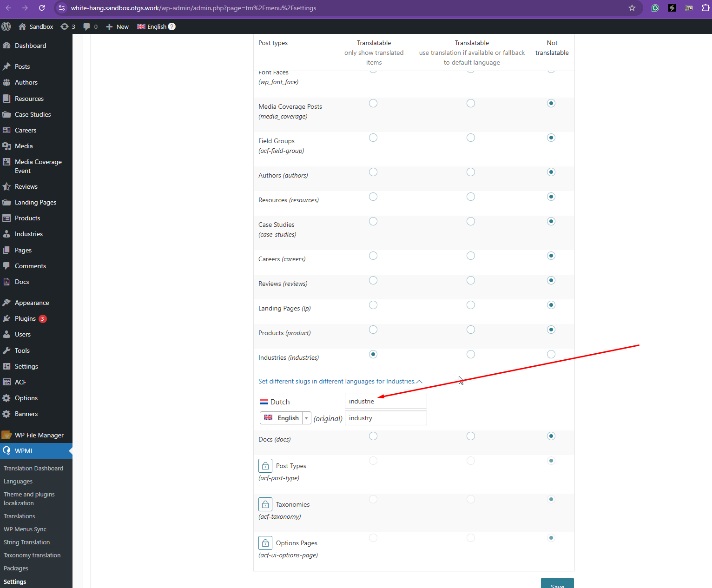
Task: Open the New content menu in admin bar
Action: (118, 26)
